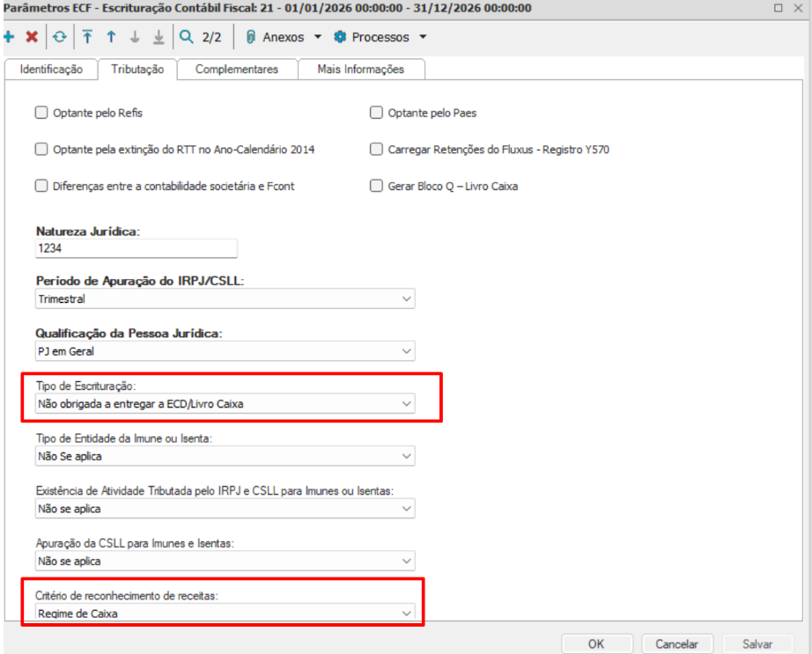Go to first record arrow icon
Viewport: 812px width, 654px height.
[x=87, y=37]
